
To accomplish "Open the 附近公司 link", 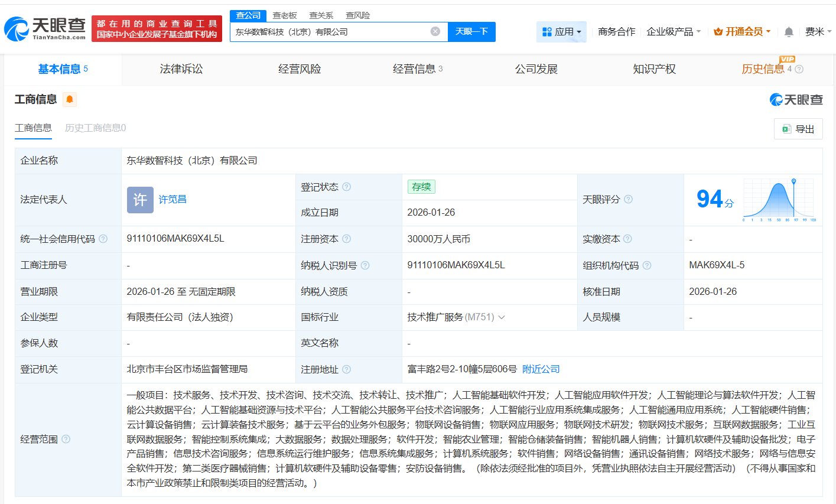I will pyautogui.click(x=541, y=369).
